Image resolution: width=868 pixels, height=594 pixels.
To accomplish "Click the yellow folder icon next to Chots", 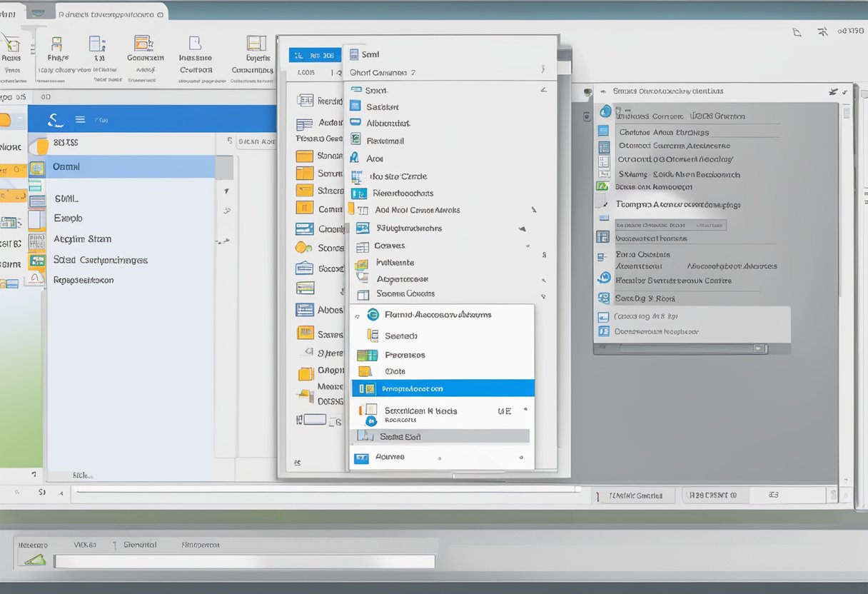I will (365, 371).
